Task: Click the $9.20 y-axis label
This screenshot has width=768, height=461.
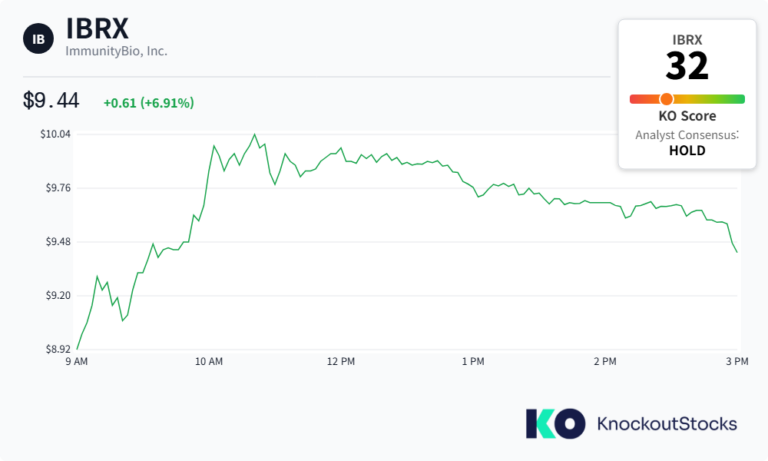Action: (x=58, y=295)
